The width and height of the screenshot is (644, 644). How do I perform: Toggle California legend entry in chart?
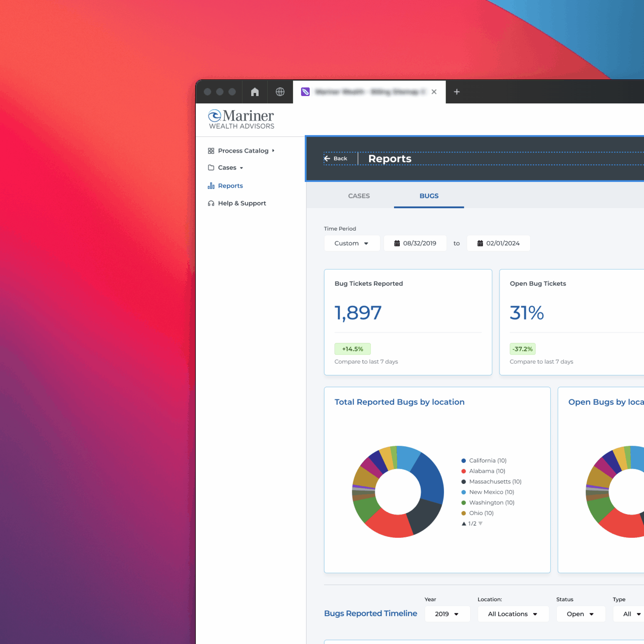[487, 460]
